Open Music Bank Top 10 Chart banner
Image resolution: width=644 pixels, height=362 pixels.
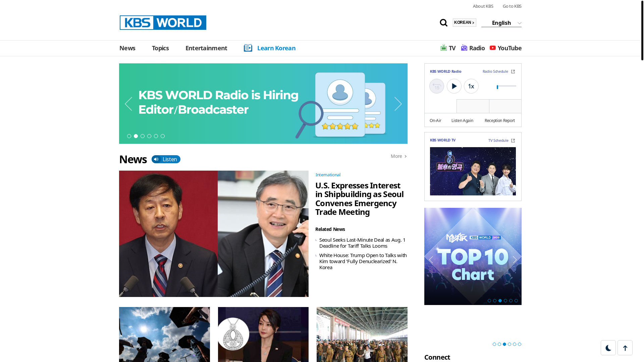[473, 256]
